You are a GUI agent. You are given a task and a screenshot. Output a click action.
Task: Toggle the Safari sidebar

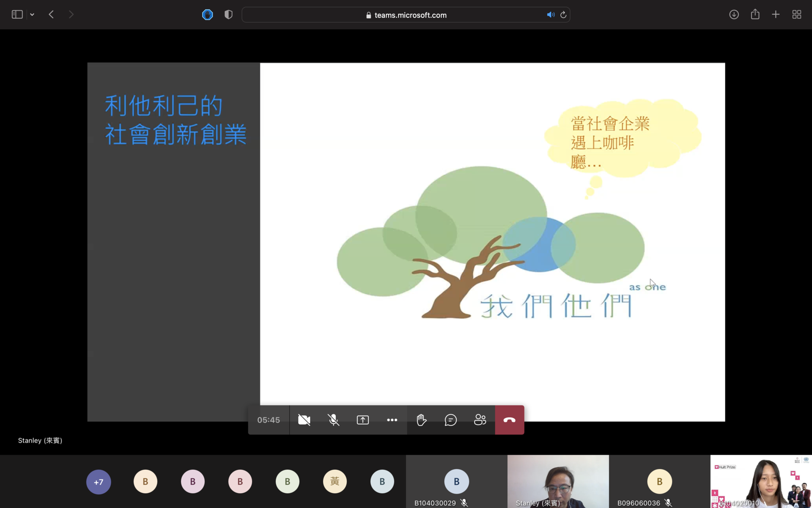[x=17, y=15]
